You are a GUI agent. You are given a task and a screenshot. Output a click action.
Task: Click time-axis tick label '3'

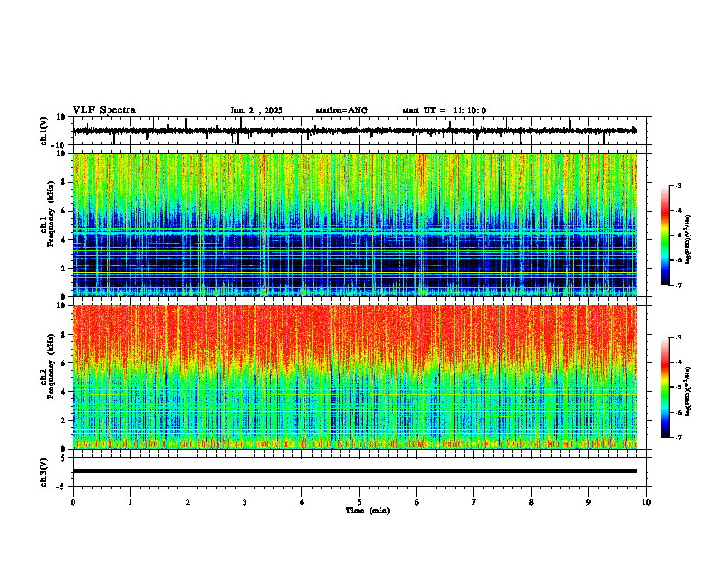245,502
